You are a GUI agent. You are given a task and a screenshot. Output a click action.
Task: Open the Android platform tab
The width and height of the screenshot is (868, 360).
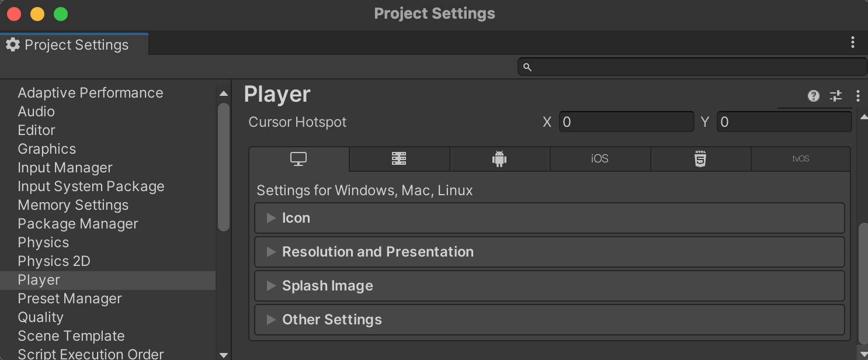tap(499, 159)
